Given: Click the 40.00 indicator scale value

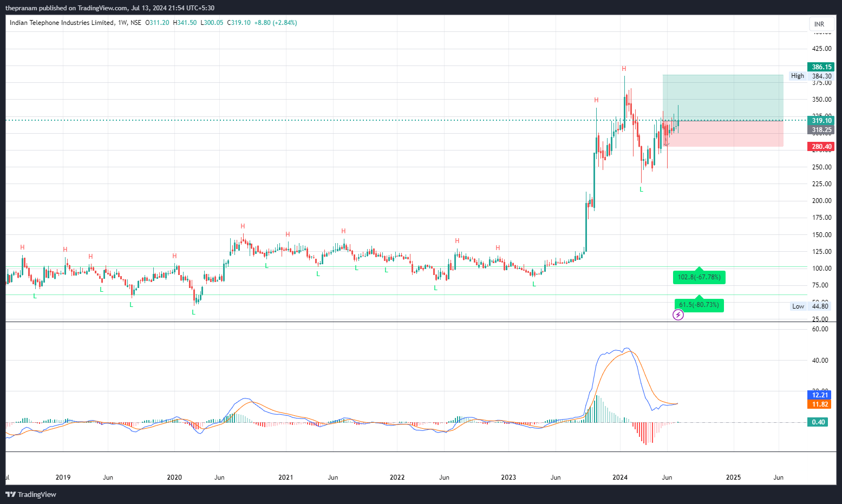Looking at the screenshot, I should tap(820, 361).
